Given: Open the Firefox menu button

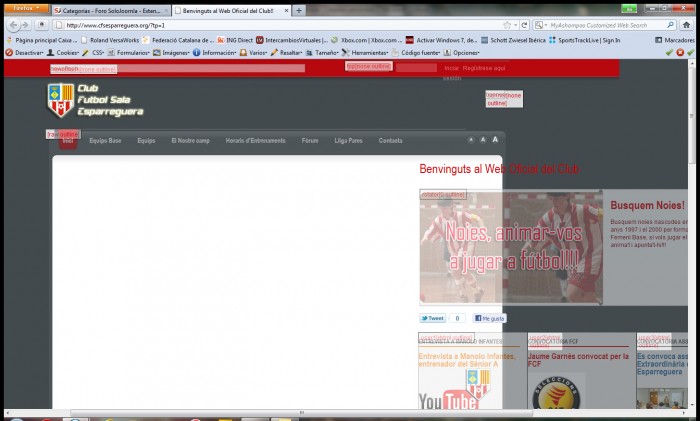Looking at the screenshot, I should click(22, 8).
